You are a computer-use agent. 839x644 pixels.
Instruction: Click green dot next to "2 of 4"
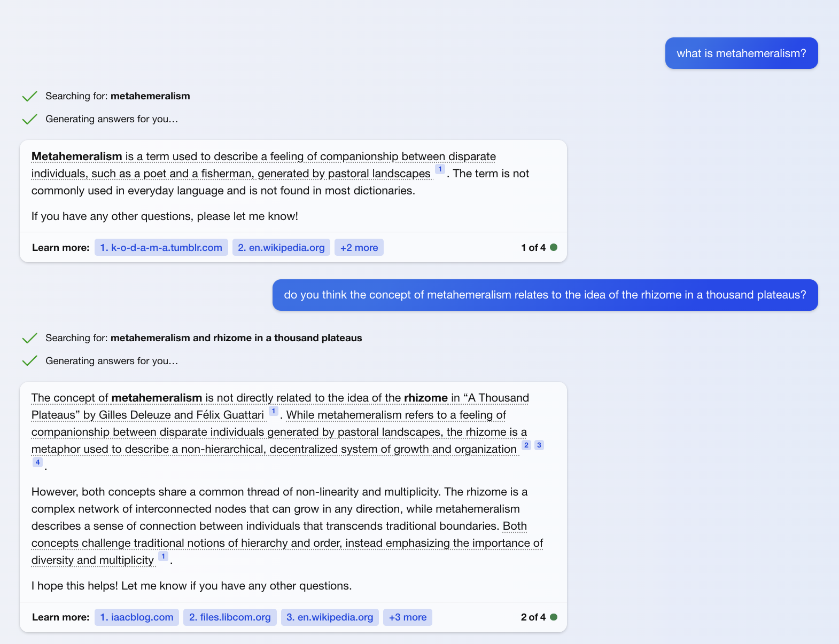click(x=554, y=617)
